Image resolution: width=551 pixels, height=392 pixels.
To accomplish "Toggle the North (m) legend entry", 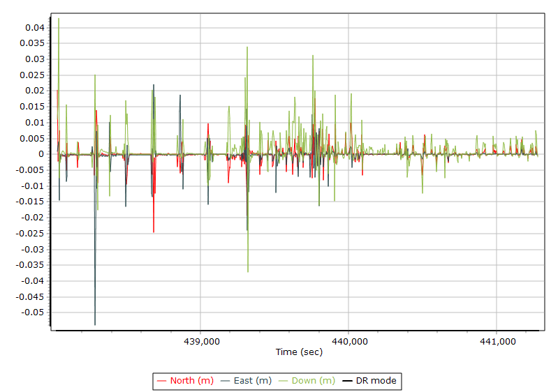I will click(x=191, y=380).
